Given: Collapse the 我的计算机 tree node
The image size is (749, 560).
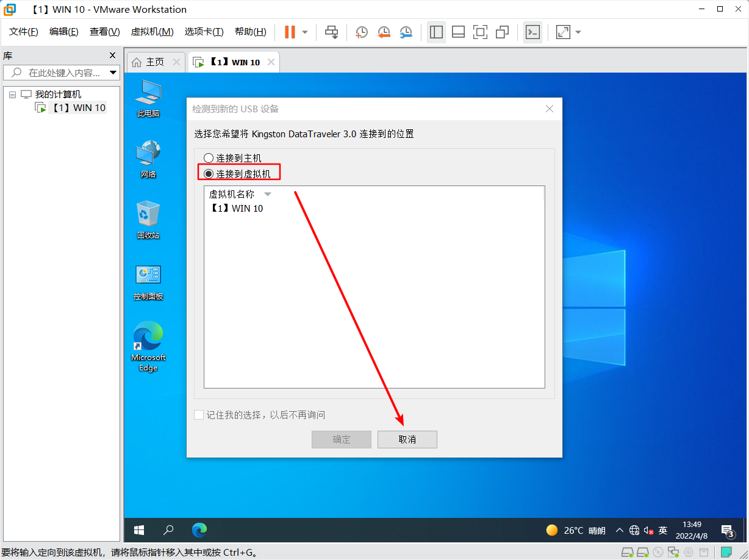Looking at the screenshot, I should coord(12,95).
